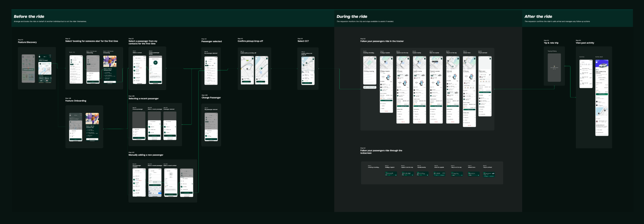
Task: Click the 'Selecting a recent passenger' heading
Action: pos(143,99)
